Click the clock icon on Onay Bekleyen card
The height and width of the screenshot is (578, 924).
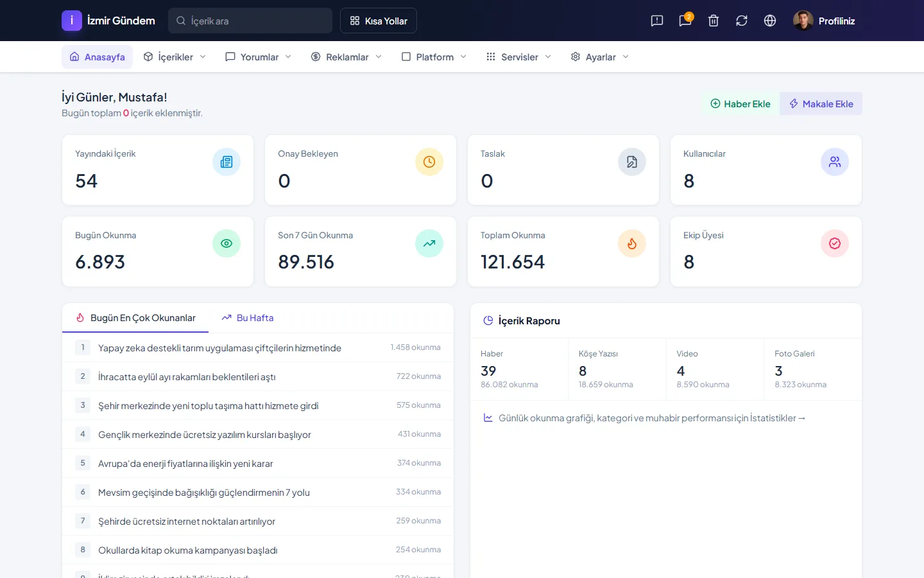click(x=429, y=162)
